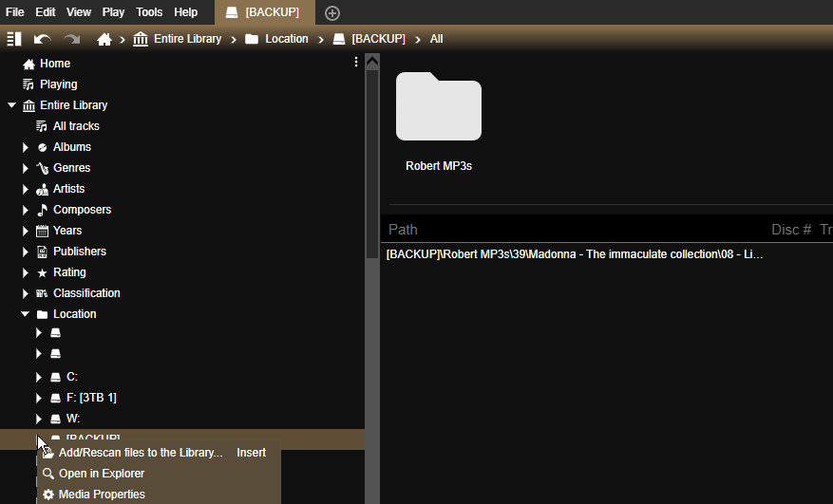Open new tab with plus icon

(x=332, y=12)
